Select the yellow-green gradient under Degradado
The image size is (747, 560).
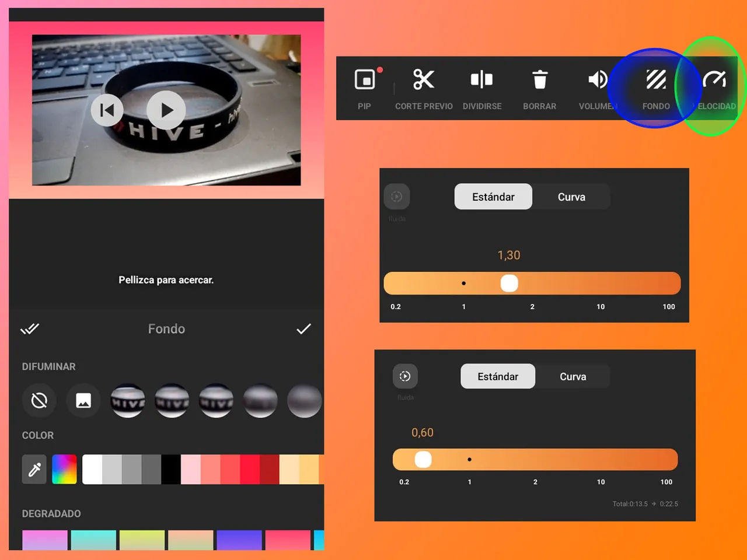click(x=142, y=540)
